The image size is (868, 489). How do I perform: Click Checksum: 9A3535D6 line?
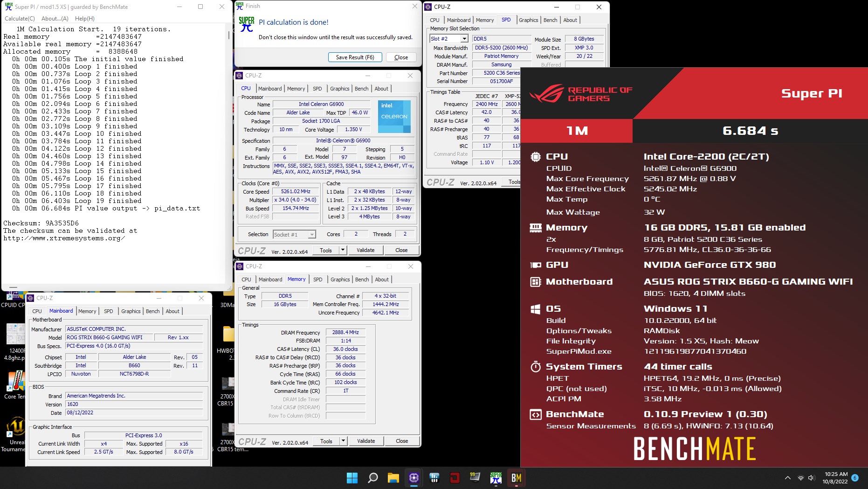pos(41,224)
